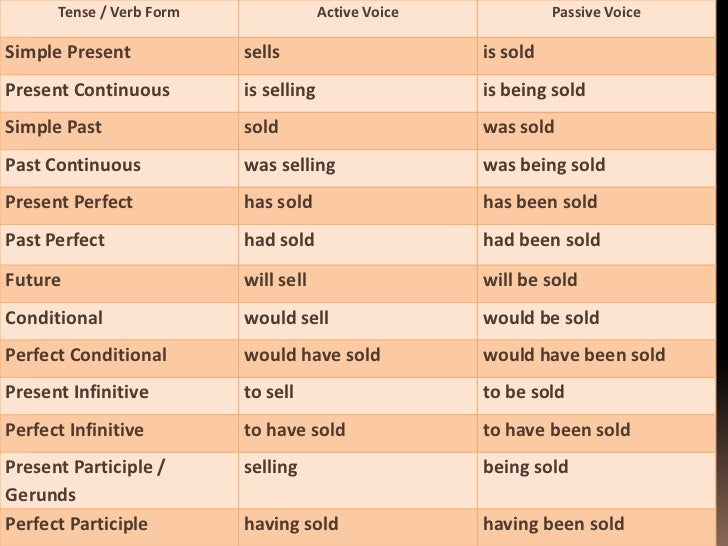
Task: Click the 'Tense / Verb Form' column header
Action: (x=111, y=12)
